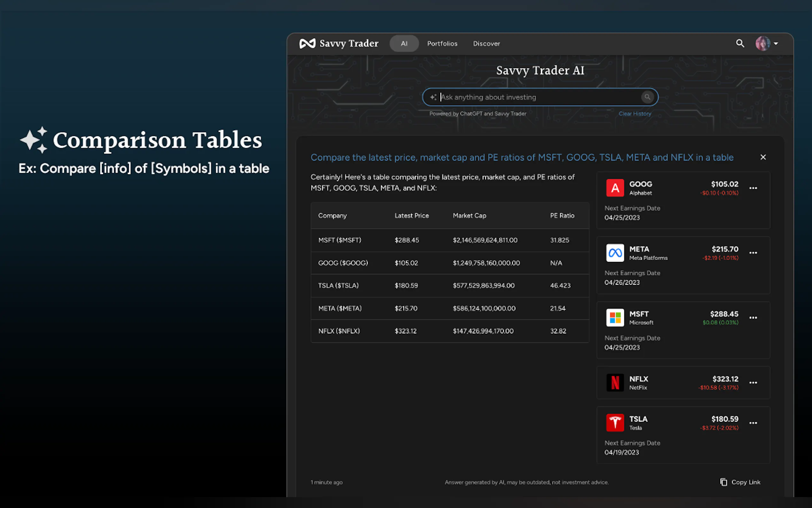Click the Tesla logo icon

pyautogui.click(x=615, y=423)
